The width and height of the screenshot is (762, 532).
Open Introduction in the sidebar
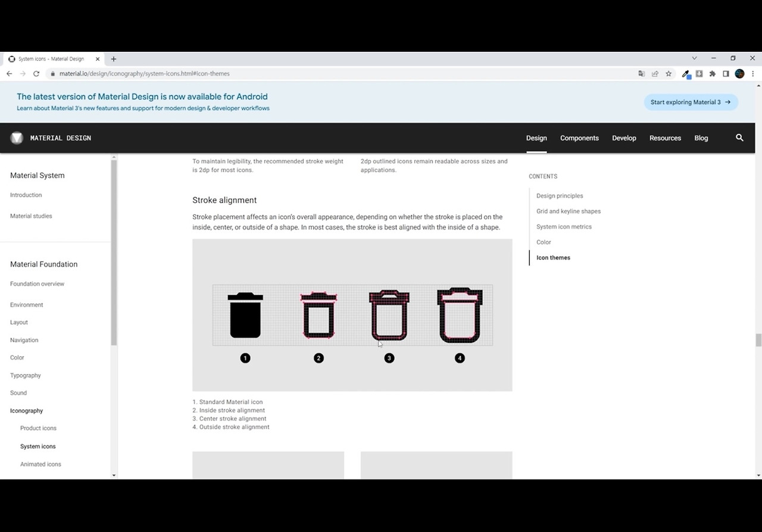tap(26, 195)
